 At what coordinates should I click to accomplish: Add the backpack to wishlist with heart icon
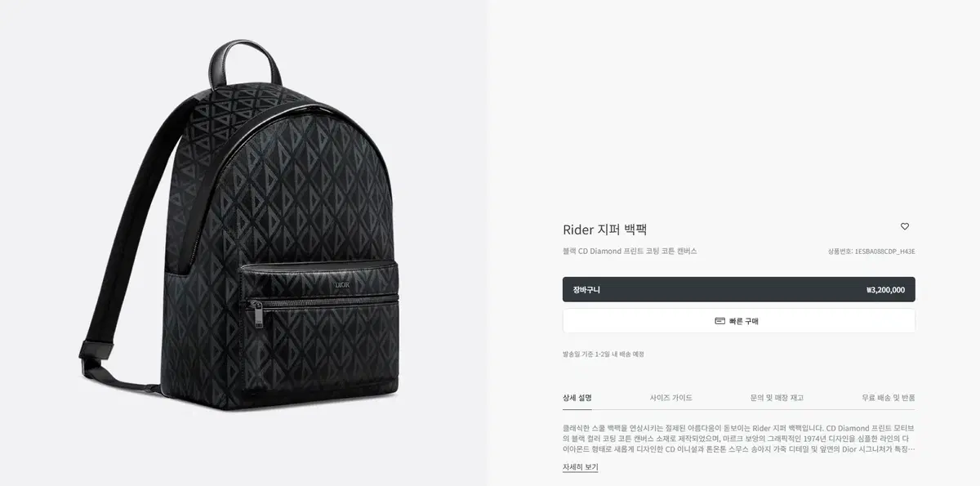(905, 226)
